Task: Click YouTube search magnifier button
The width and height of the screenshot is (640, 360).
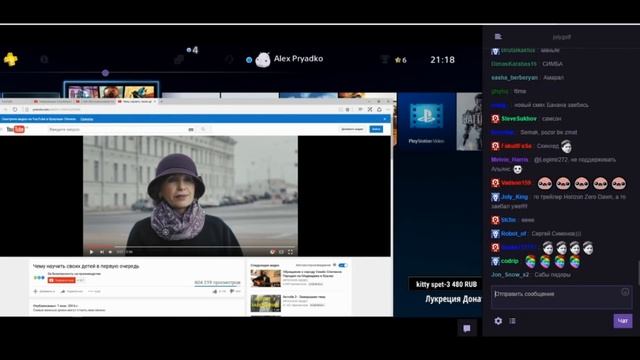Action: pos(203,129)
